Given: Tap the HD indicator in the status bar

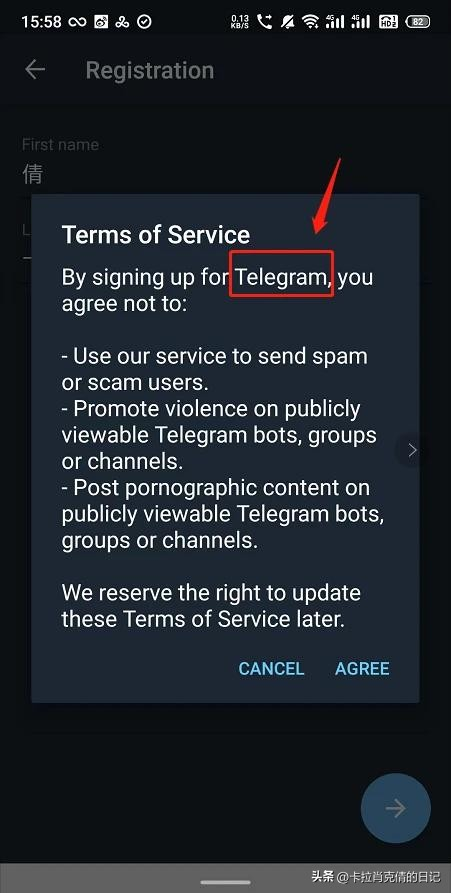Looking at the screenshot, I should pos(388,22).
